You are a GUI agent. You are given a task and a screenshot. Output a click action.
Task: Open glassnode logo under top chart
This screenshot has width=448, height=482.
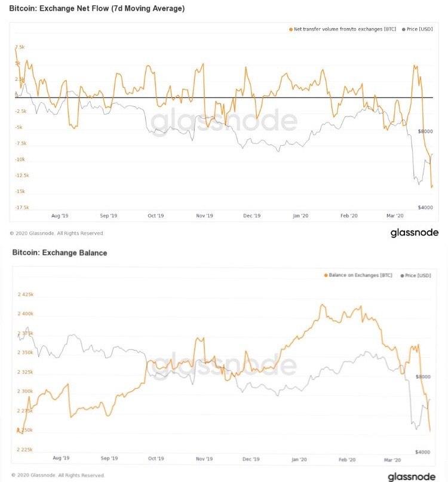[415, 232]
